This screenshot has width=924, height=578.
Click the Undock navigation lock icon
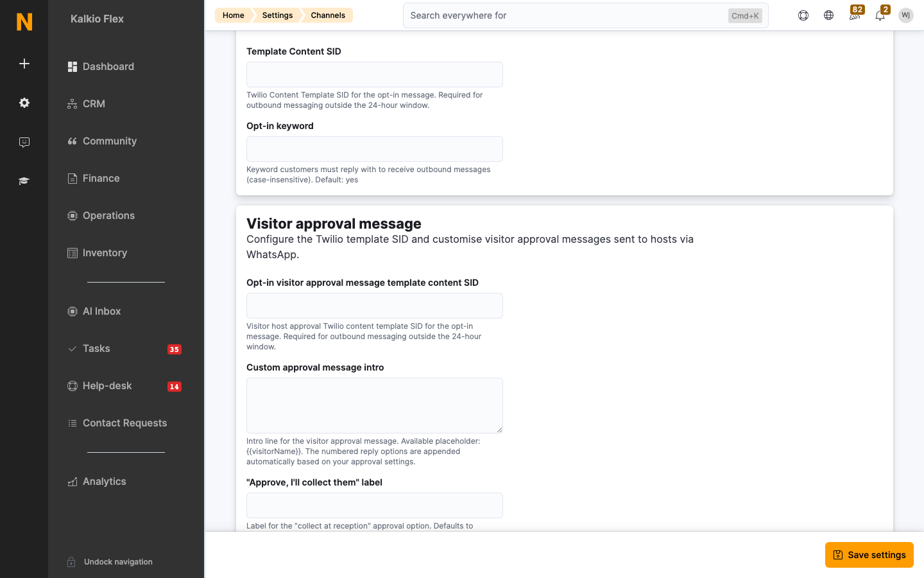point(71,562)
